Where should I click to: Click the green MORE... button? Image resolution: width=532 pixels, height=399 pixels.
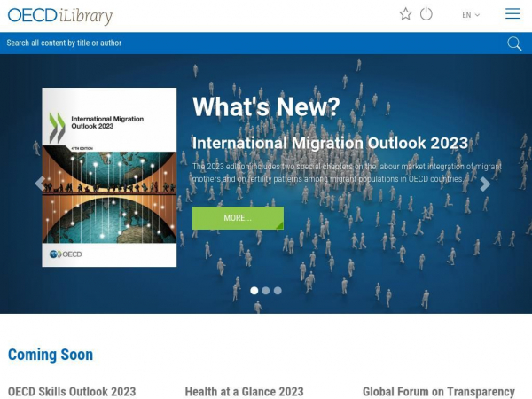[x=238, y=218]
